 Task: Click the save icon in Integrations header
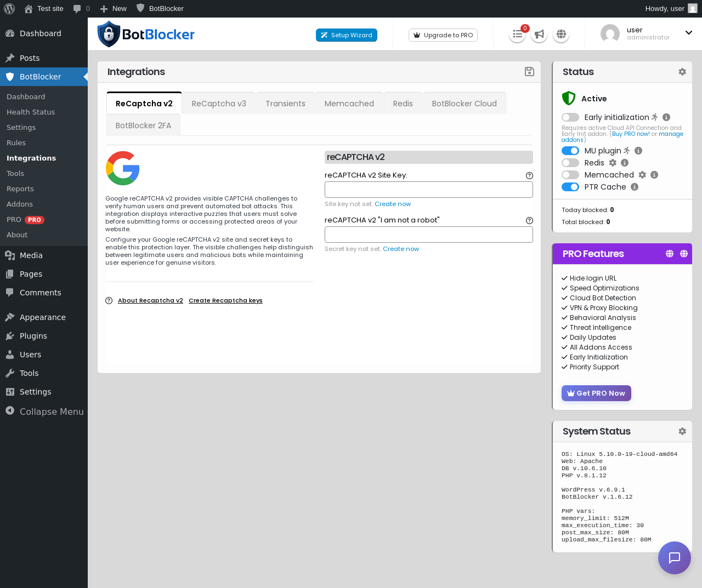(x=529, y=72)
